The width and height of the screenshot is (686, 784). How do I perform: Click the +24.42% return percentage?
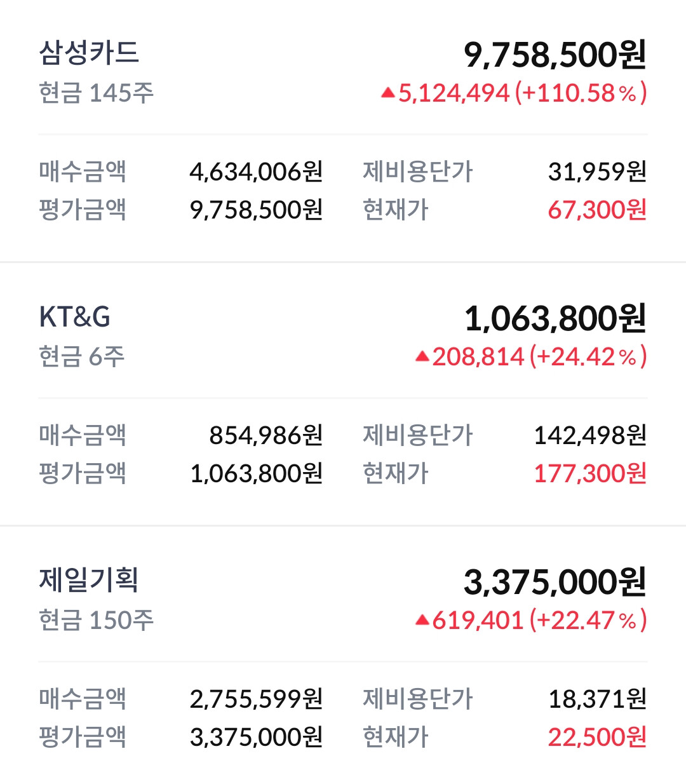pos(588,356)
